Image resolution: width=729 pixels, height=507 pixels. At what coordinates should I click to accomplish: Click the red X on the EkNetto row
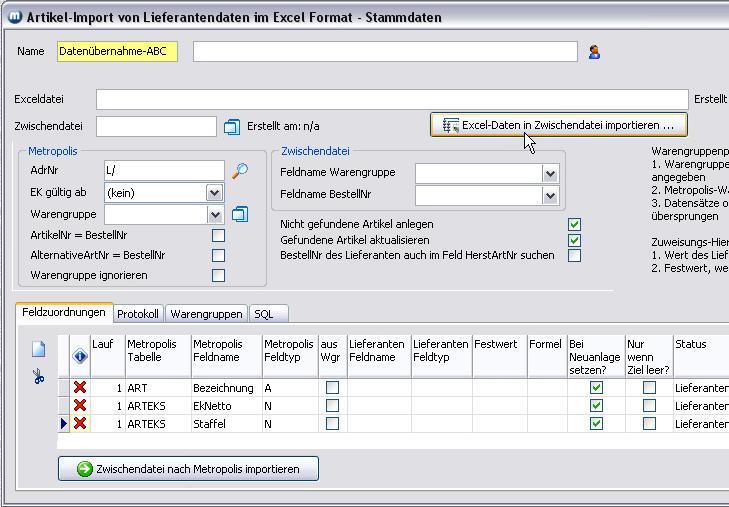click(80, 405)
